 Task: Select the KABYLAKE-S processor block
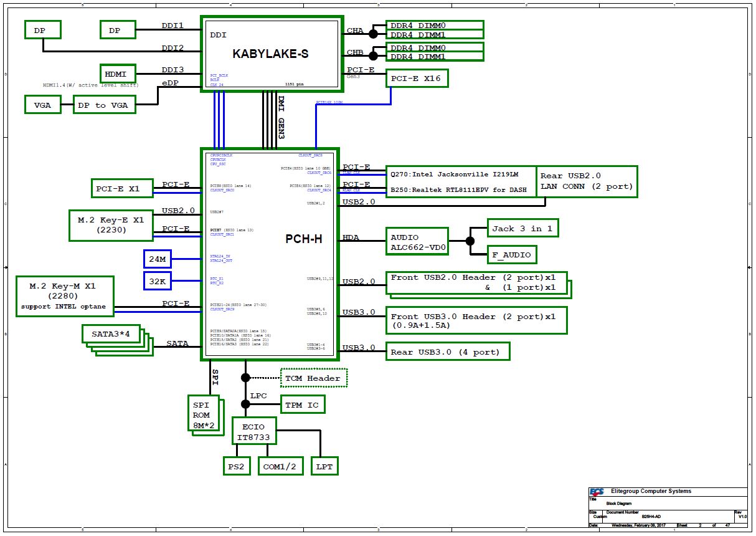click(270, 54)
